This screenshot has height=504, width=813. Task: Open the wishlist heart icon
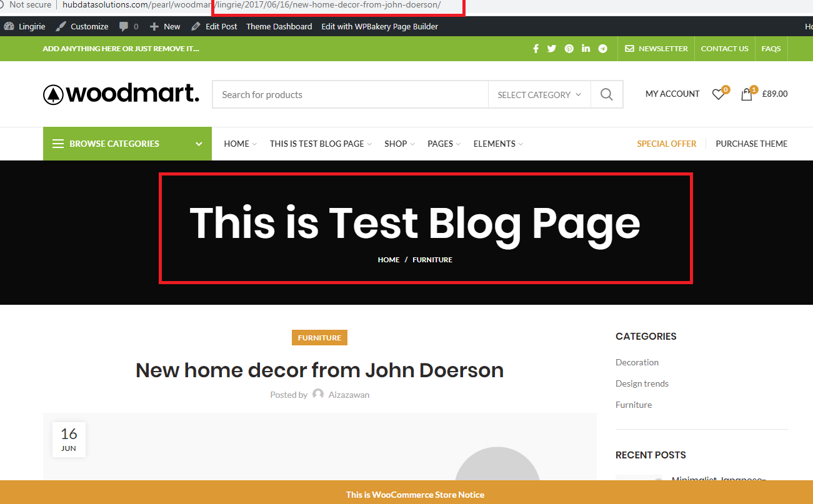718,94
